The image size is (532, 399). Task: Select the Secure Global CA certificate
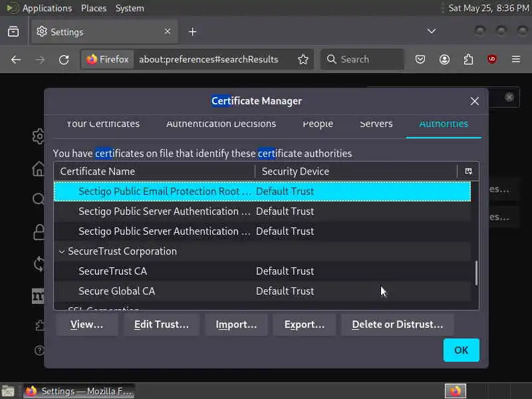click(262, 291)
